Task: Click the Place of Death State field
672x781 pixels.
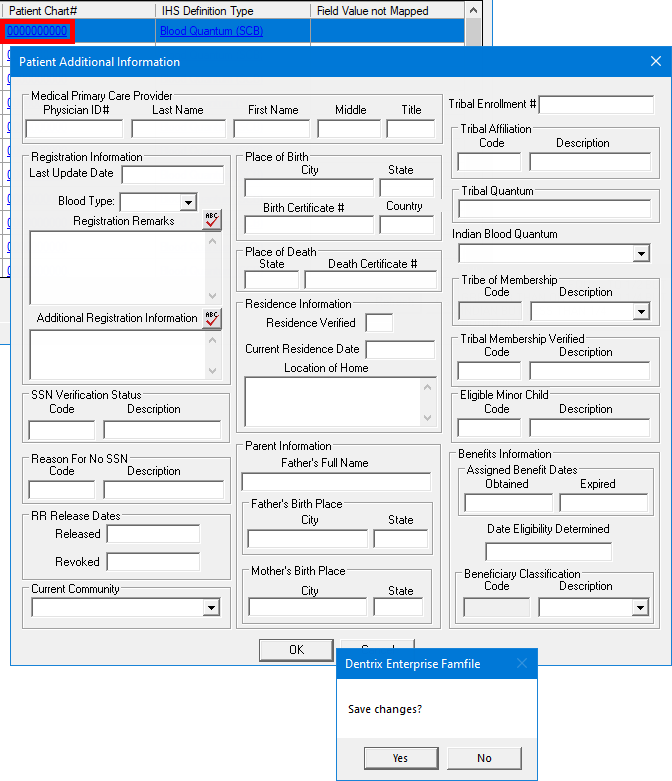Action: click(x=271, y=280)
